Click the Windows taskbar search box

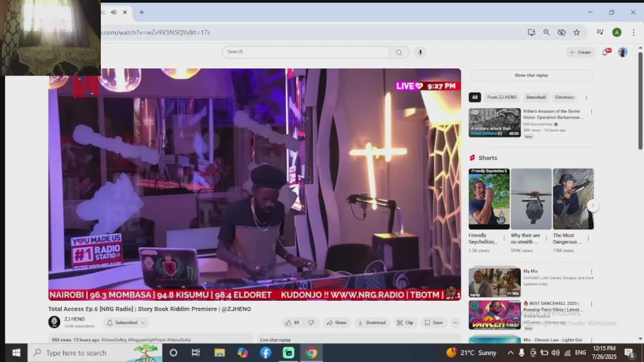[x=95, y=352]
